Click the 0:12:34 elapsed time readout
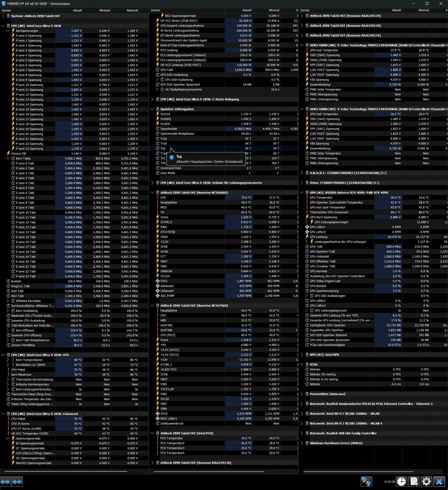Image resolution: width=448 pixels, height=490 pixels. tap(390, 482)
